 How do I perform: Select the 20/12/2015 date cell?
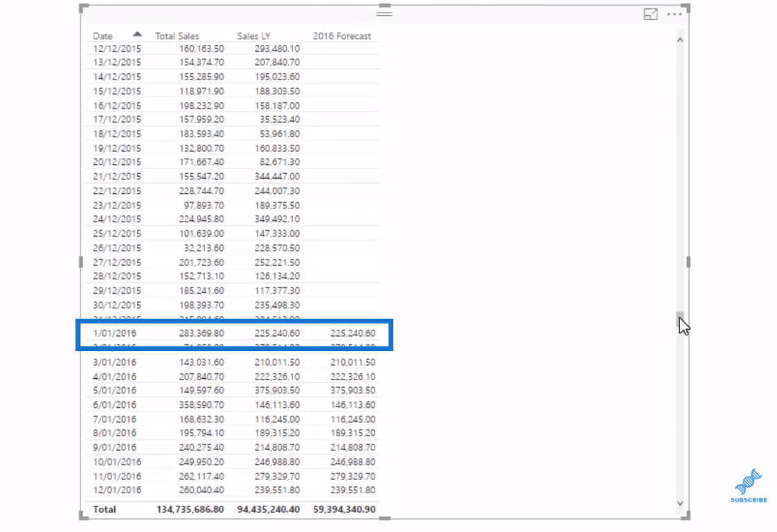pos(117,162)
